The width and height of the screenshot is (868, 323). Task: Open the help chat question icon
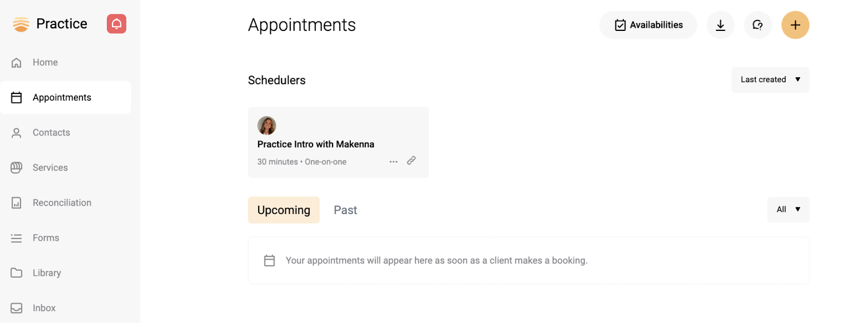[758, 25]
